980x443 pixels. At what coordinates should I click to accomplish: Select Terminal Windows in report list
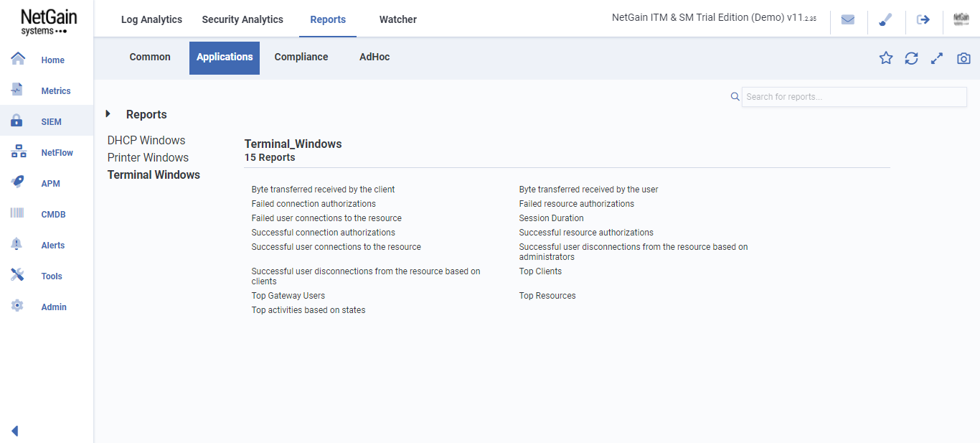click(154, 174)
